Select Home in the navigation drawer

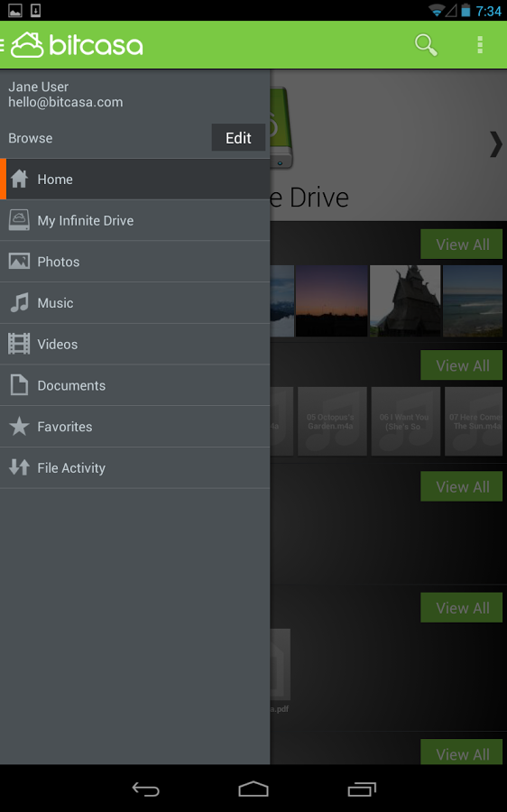[x=134, y=179]
